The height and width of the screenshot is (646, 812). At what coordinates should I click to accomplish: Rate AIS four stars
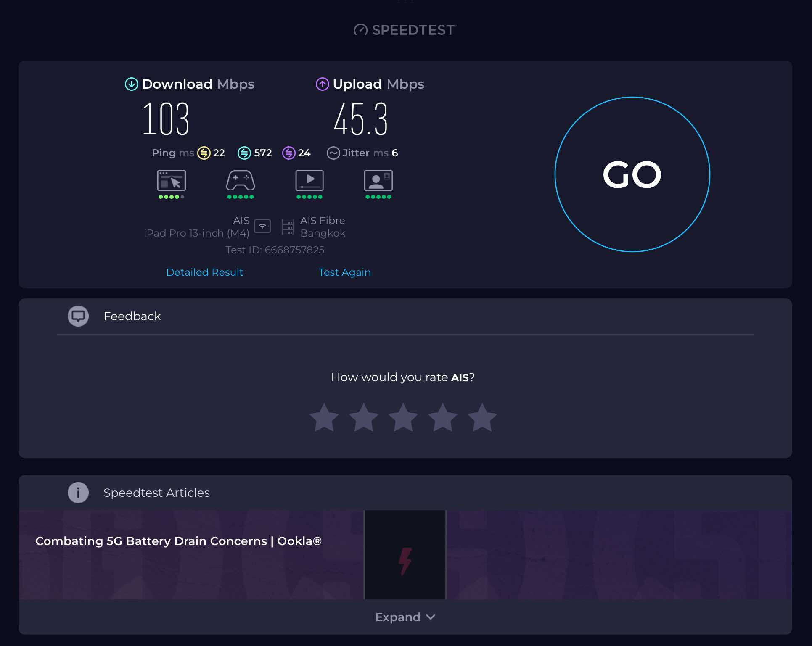[443, 418]
